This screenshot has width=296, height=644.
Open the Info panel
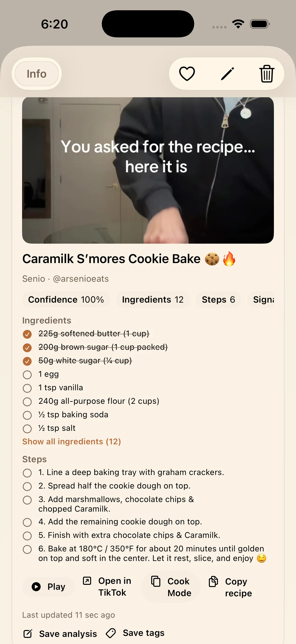(36, 74)
